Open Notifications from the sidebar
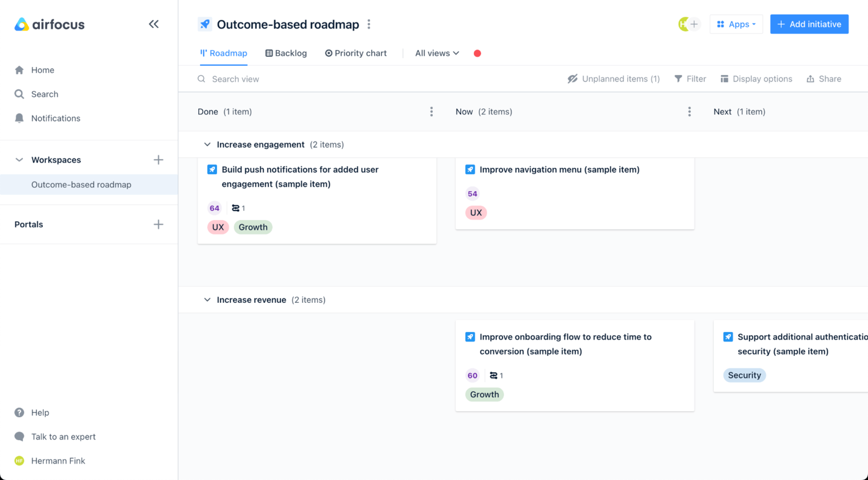Viewport: 868px width, 480px height. 19,118
